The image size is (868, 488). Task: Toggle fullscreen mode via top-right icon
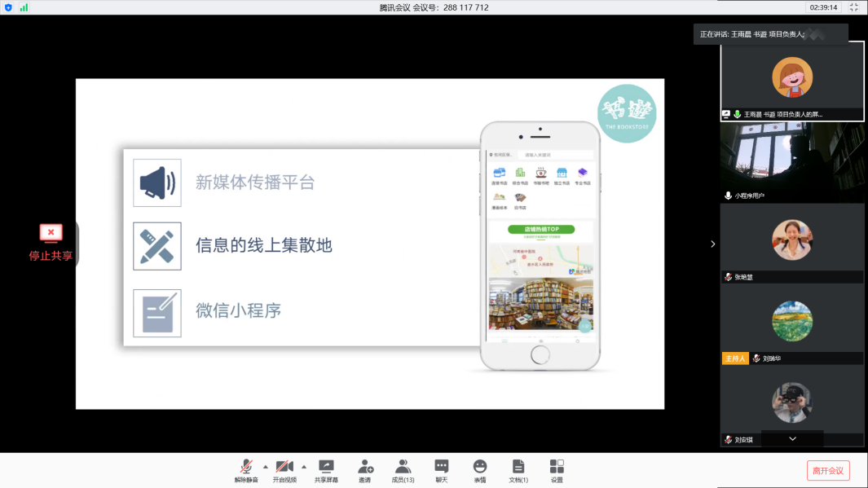point(854,7)
